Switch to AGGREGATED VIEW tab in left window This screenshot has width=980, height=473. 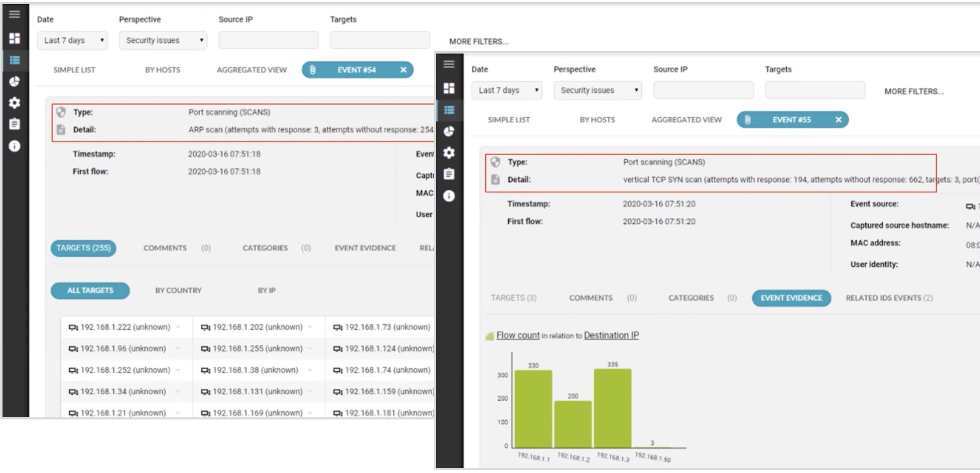tap(251, 70)
